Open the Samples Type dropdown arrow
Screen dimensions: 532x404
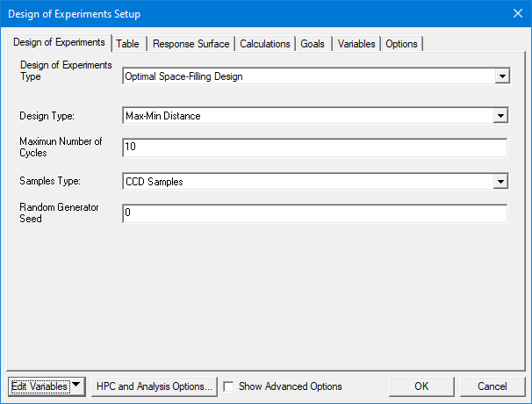pyautogui.click(x=500, y=181)
